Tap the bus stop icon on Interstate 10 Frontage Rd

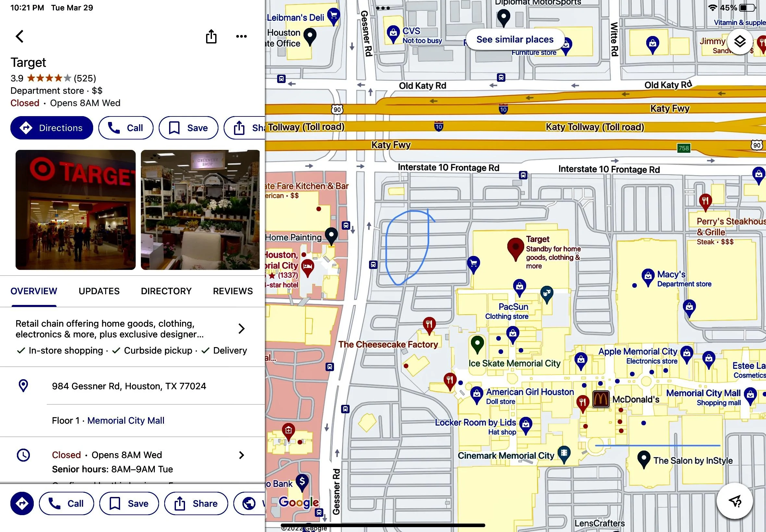523,175
